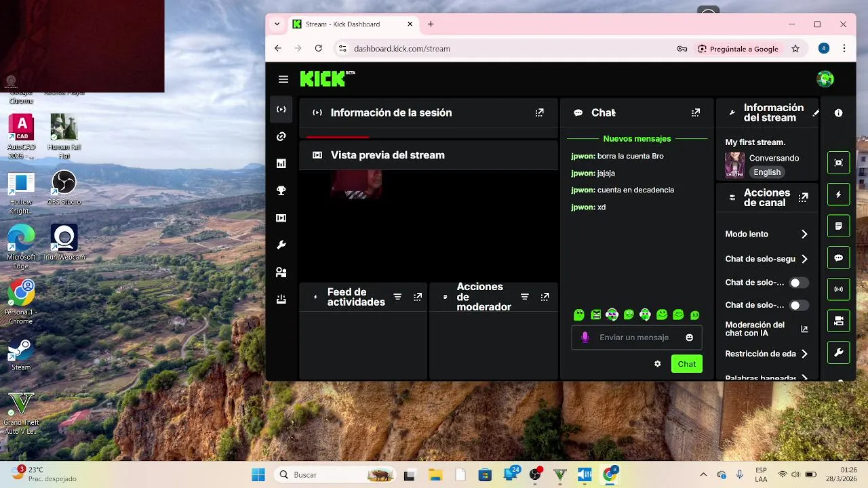Open the wrench icon in left sidebar
This screenshot has height=488, width=868.
tap(281, 245)
